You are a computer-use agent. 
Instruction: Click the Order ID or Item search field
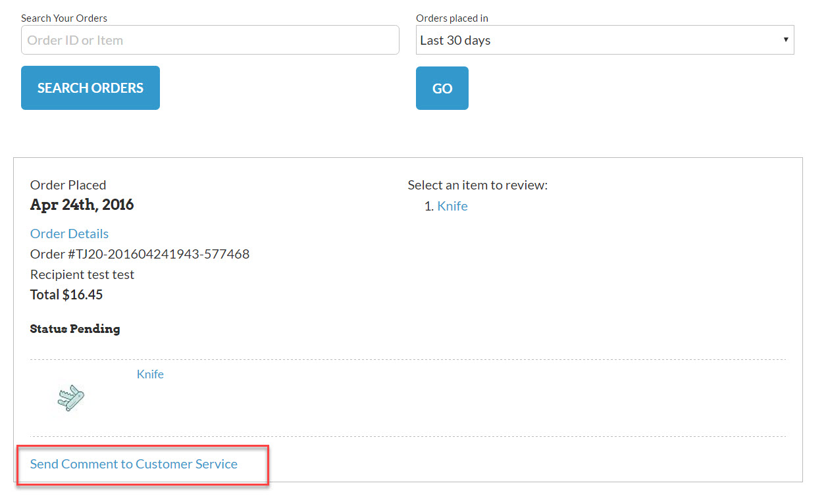click(210, 40)
